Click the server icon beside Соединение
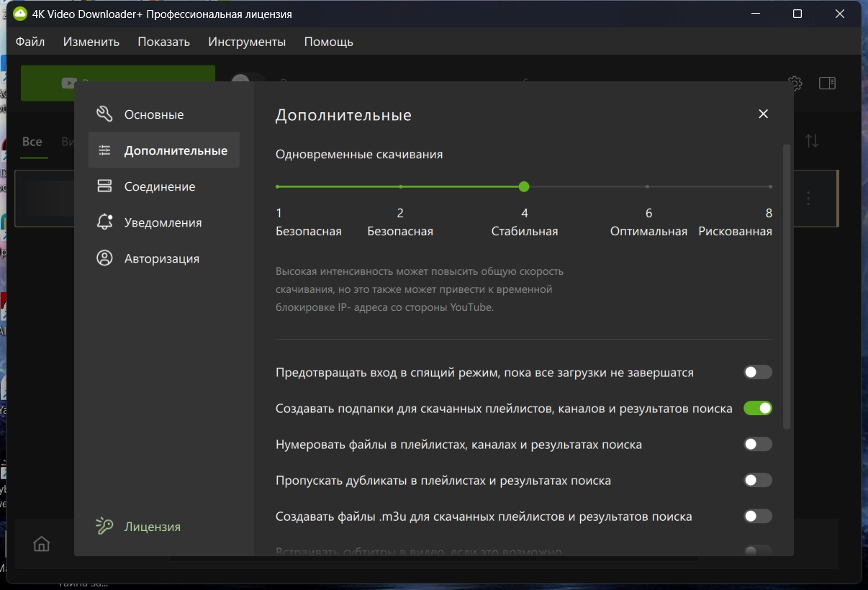The image size is (868, 590). coord(104,186)
